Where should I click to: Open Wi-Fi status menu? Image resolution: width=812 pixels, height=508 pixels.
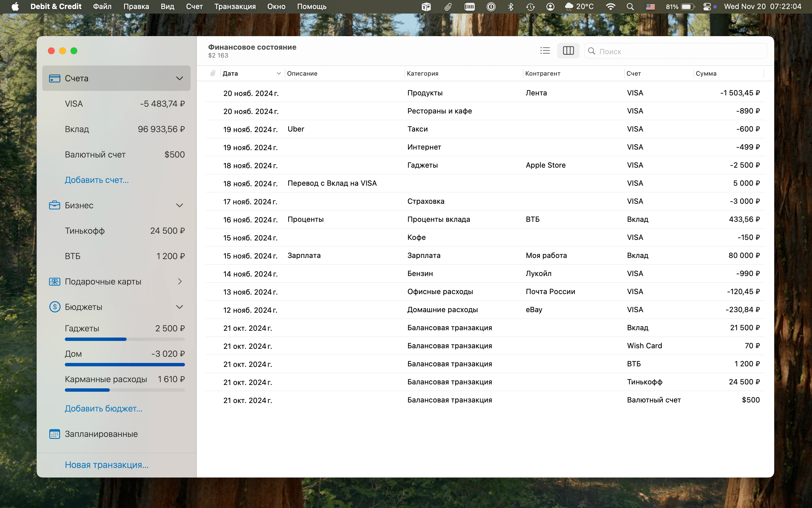[610, 6]
